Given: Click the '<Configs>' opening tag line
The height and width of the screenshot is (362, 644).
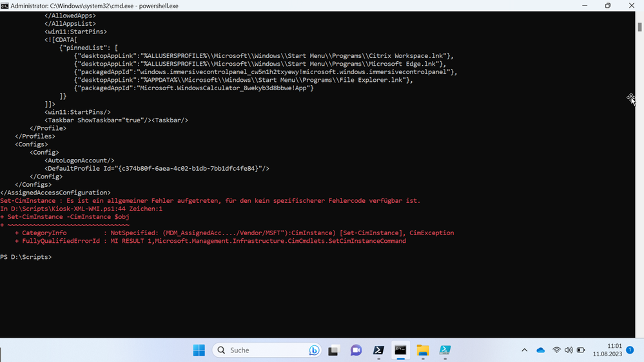Looking at the screenshot, I should [x=31, y=144].
